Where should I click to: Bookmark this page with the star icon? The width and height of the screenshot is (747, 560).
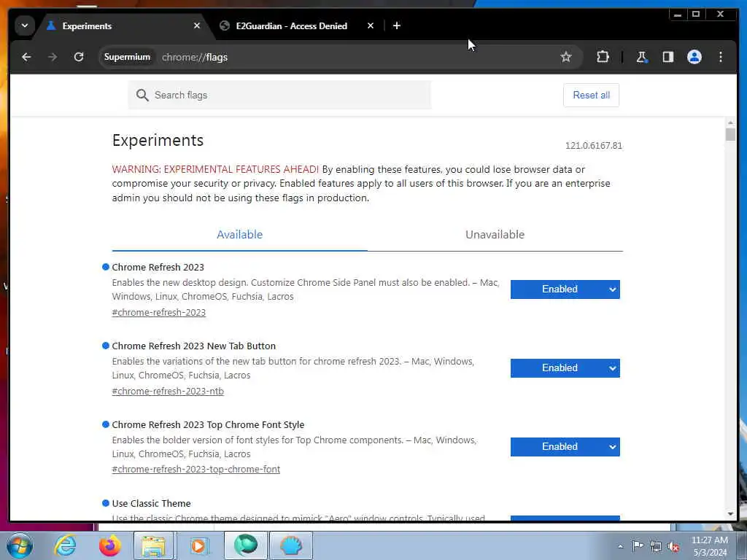tap(565, 57)
